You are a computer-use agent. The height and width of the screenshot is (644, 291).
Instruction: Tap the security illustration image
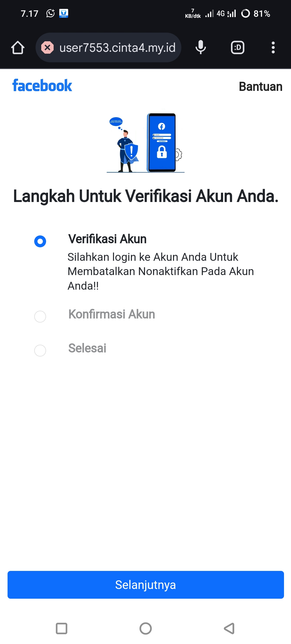145,143
